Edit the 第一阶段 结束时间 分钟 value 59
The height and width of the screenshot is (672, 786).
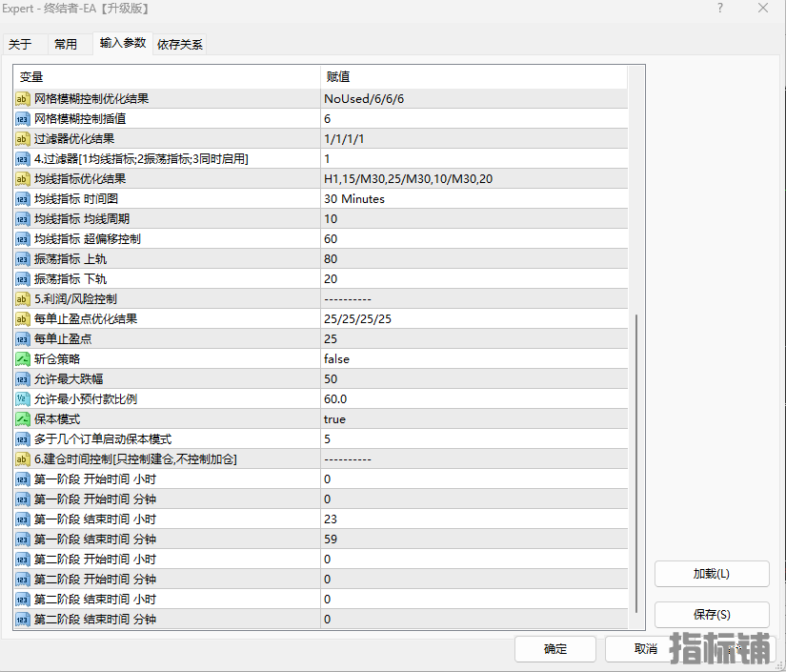point(474,540)
